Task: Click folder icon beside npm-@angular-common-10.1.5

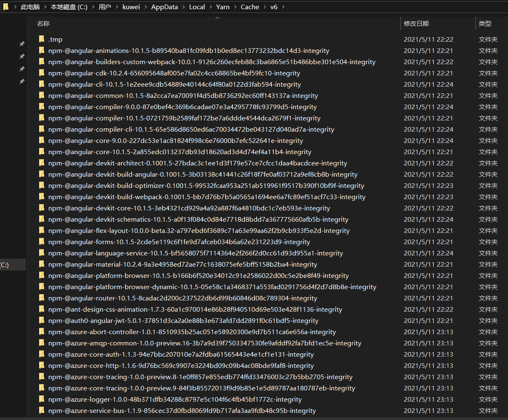Action: [x=41, y=95]
